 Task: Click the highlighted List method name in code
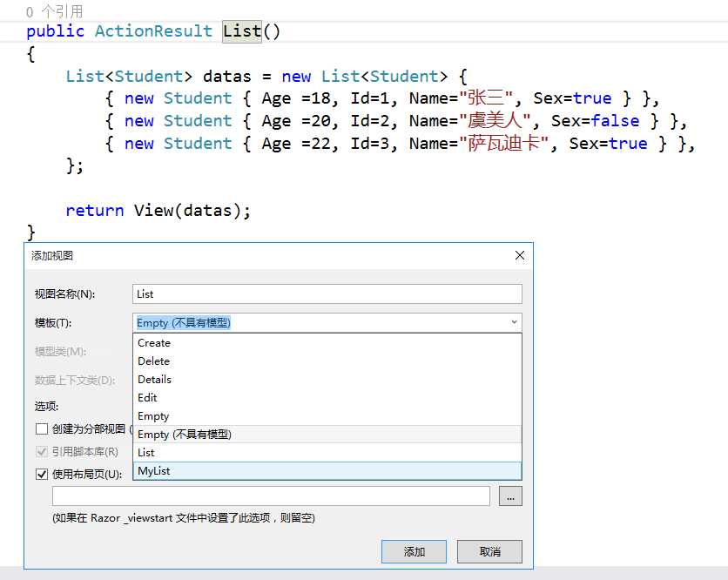click(242, 31)
